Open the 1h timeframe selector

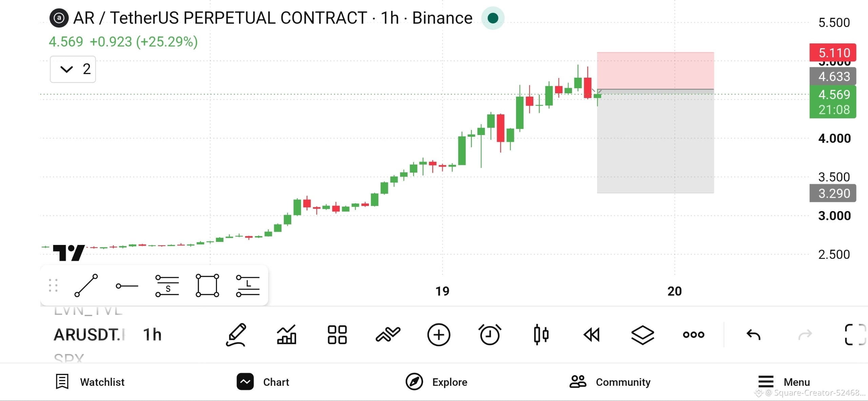[152, 335]
